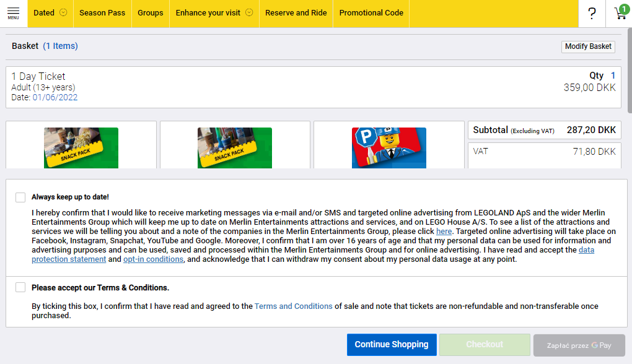The height and width of the screenshot is (364, 632).
Task: Expand the 'Enhance your visit' dropdown
Action: [214, 13]
